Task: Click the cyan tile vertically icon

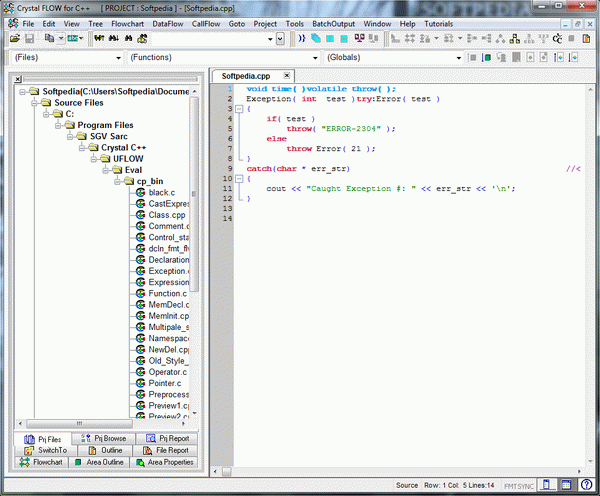Action: (x=330, y=39)
